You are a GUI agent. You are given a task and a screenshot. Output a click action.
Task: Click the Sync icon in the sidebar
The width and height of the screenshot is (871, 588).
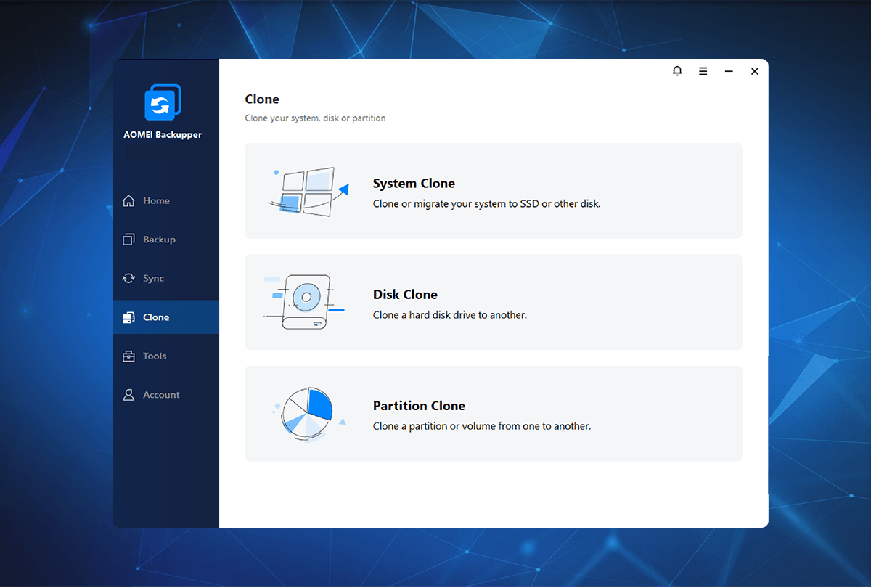tap(128, 278)
